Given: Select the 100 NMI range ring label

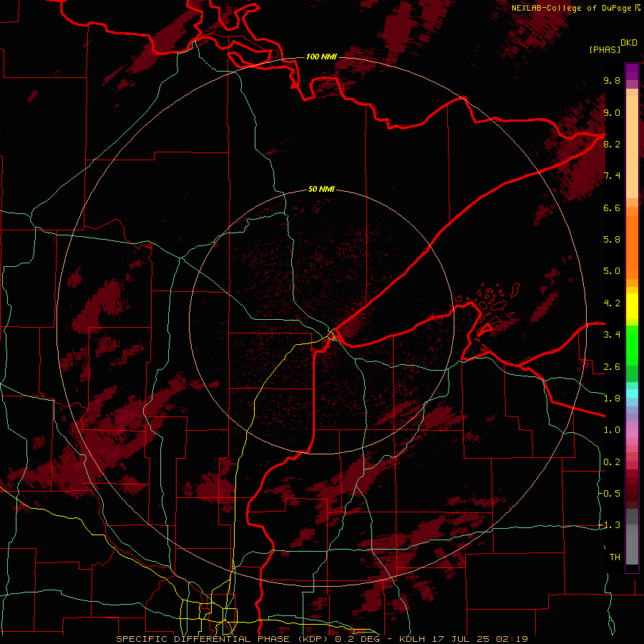Looking at the screenshot, I should click(x=321, y=57).
